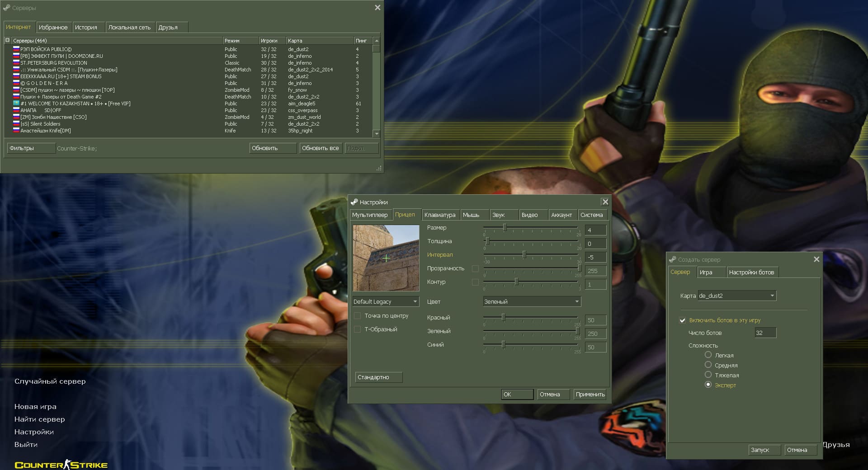Switch to Мультиплеер settings tab

[370, 215]
